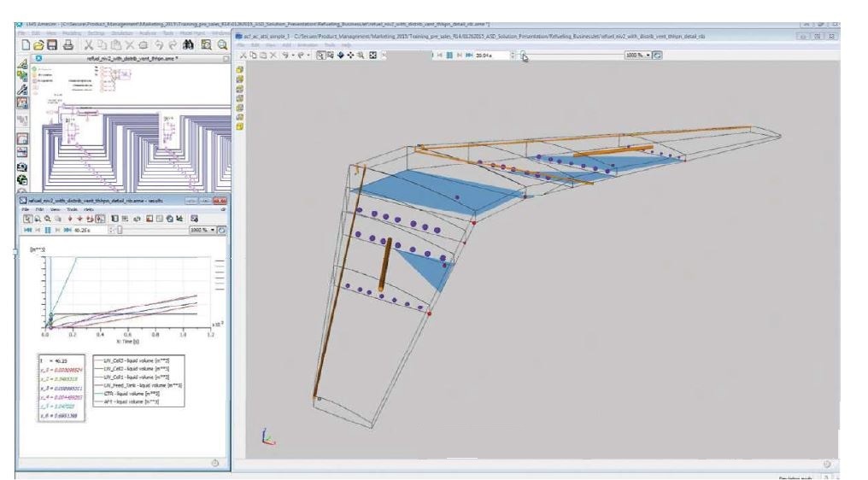Select the sketch tab title refuel_niv2_with_distrib_vent_thipn.ame

click(132, 58)
